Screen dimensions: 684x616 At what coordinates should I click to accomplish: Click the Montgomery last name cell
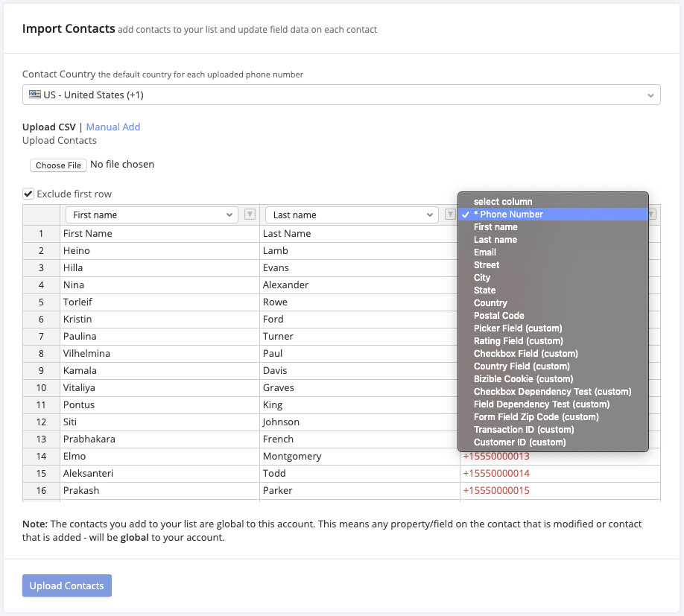[x=292, y=456]
